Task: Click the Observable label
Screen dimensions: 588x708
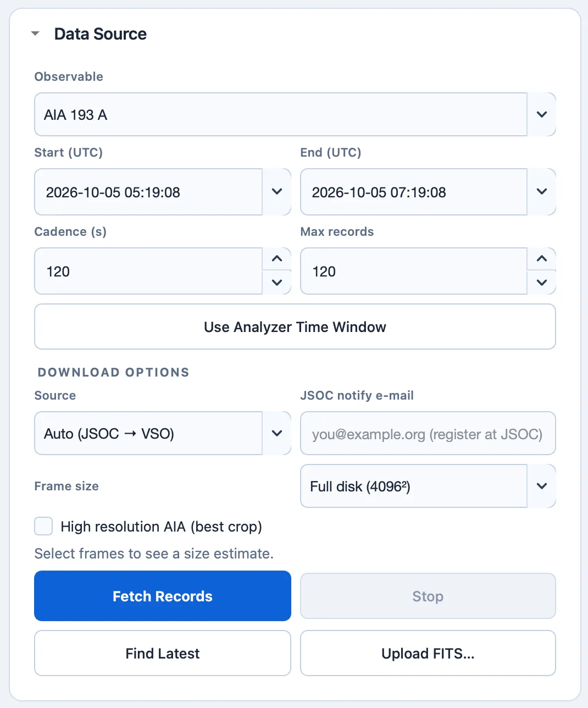Action: (69, 76)
